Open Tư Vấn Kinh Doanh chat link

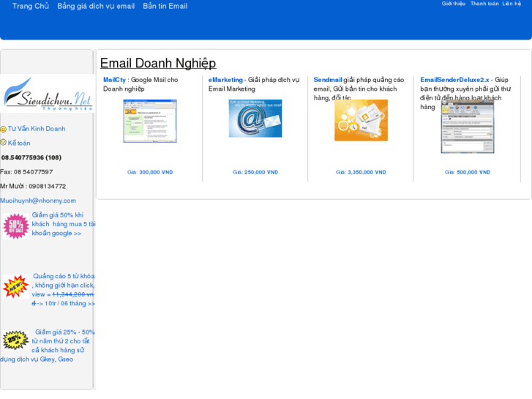pos(37,129)
